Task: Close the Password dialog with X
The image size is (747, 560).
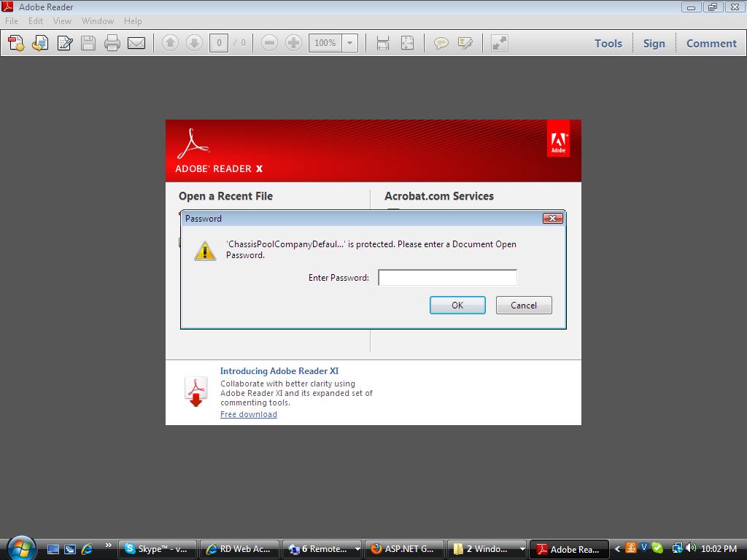Action: (553, 218)
